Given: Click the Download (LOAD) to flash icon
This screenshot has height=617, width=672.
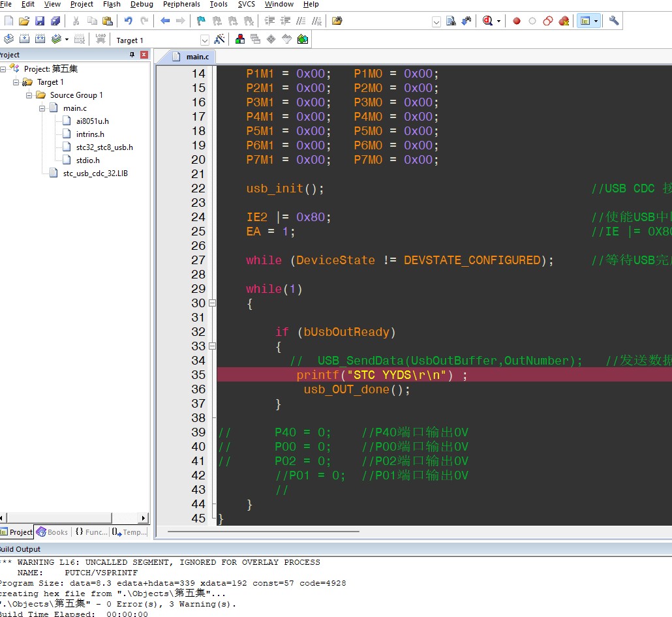Looking at the screenshot, I should (x=100, y=39).
